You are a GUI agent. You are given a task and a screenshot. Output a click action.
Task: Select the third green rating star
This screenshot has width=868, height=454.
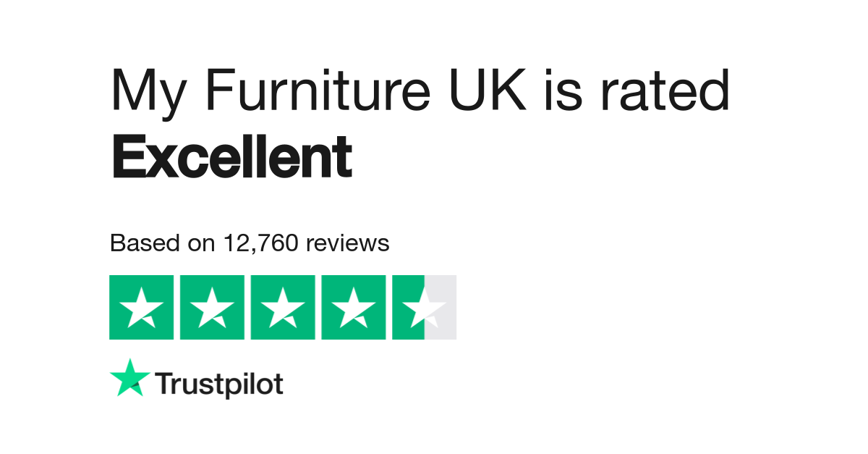(283, 307)
